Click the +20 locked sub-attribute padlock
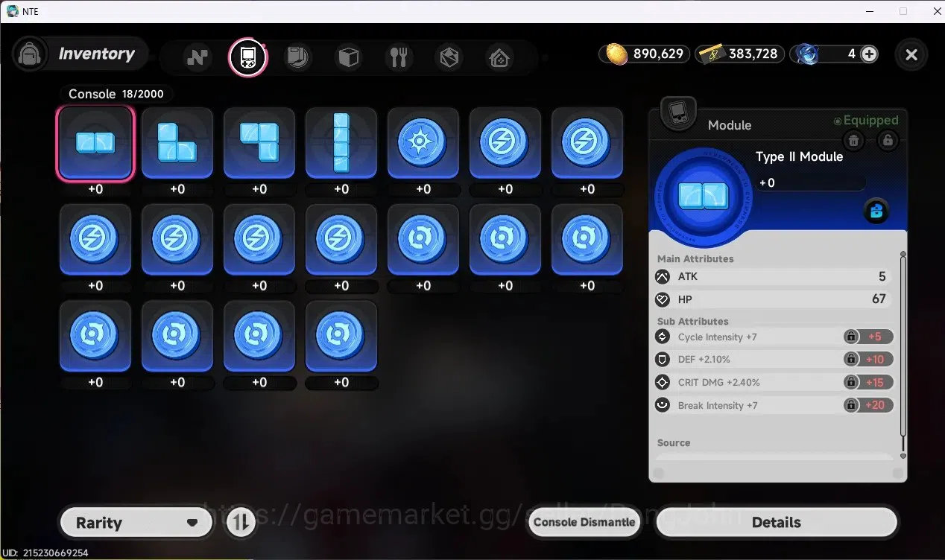Image resolution: width=945 pixels, height=560 pixels. point(850,406)
